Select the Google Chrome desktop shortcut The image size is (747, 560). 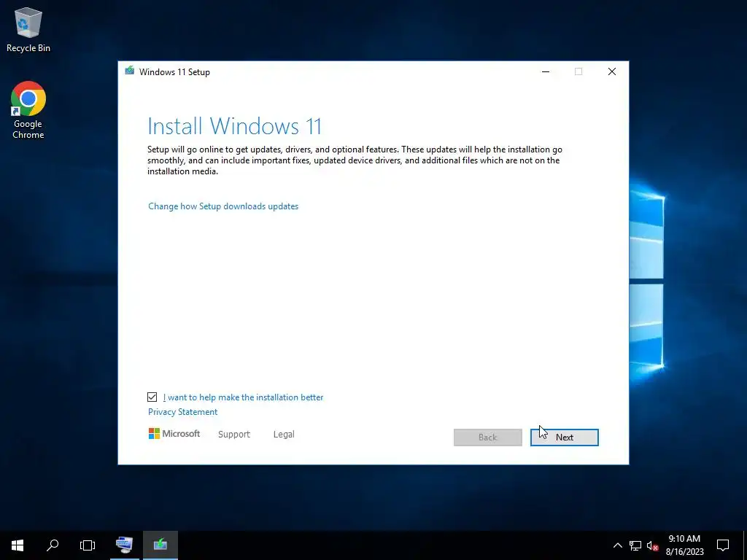(28, 110)
